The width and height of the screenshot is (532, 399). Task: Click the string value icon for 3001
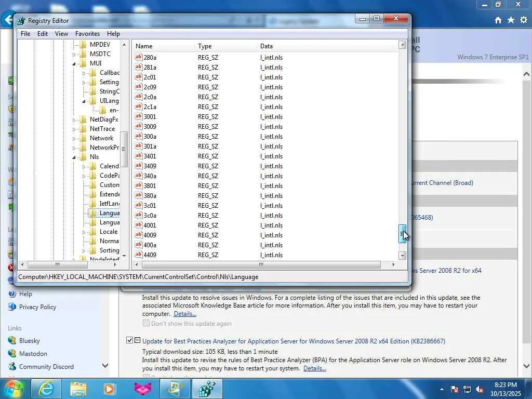tap(138, 116)
